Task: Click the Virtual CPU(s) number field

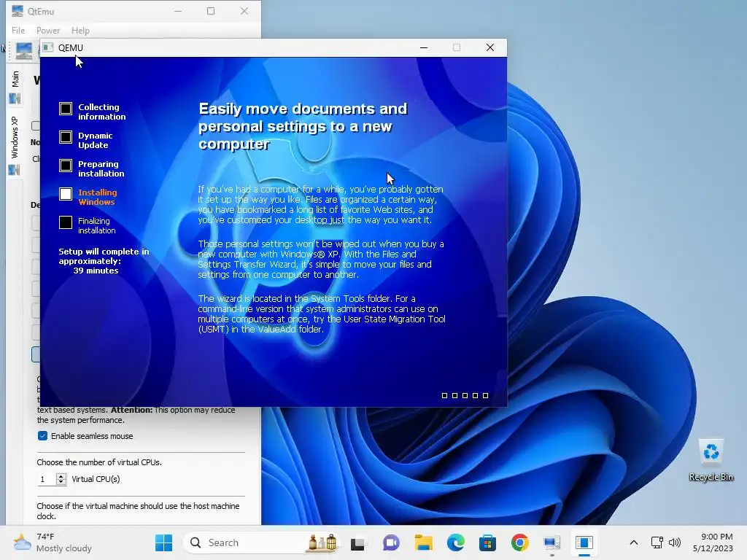Action: click(x=47, y=479)
